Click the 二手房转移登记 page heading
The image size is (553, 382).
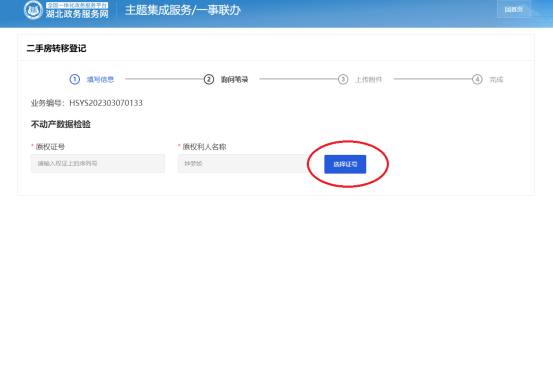click(x=56, y=48)
